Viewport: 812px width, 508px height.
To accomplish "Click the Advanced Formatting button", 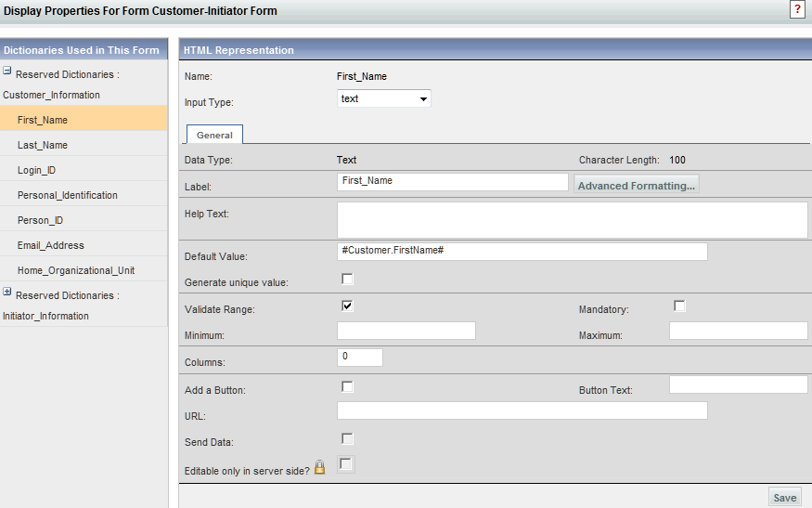I will pyautogui.click(x=636, y=186).
